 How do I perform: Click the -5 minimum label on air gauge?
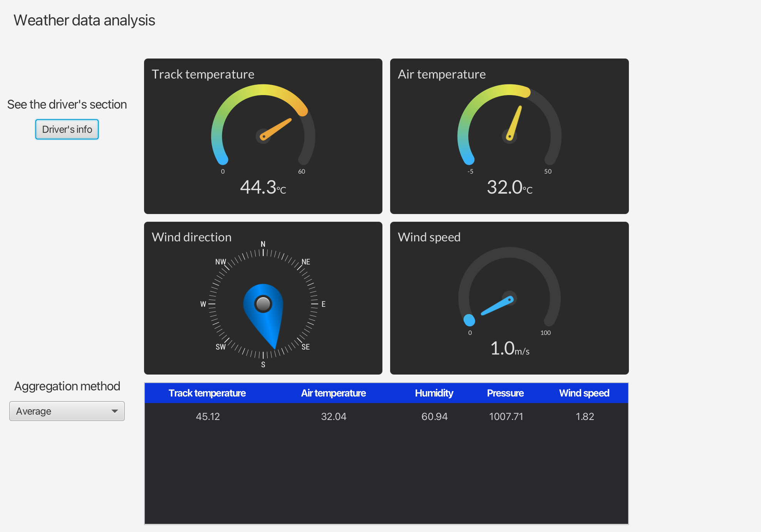click(470, 172)
